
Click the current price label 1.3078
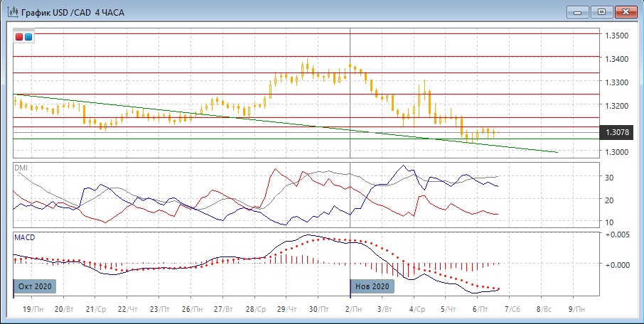tap(616, 132)
